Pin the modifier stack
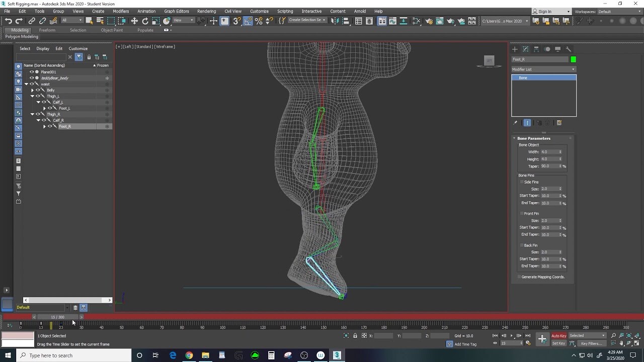Screen dimensions: 644x362 (515, 123)
